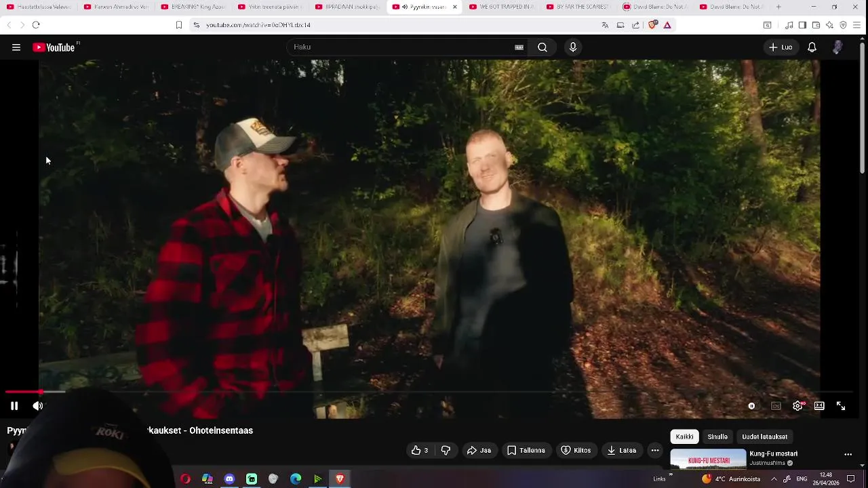Open more actions three-dot menu
This screenshot has width=868, height=488.
(x=654, y=450)
